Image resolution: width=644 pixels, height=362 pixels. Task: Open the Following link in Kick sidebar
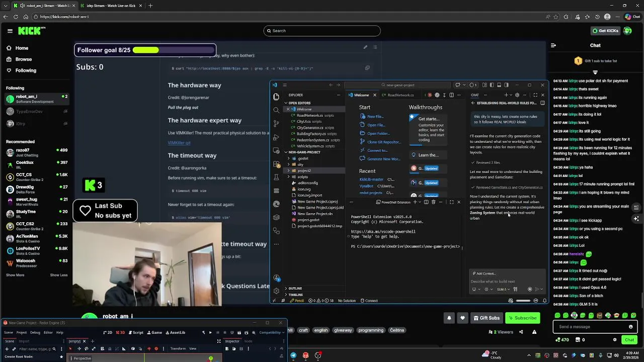click(x=26, y=70)
